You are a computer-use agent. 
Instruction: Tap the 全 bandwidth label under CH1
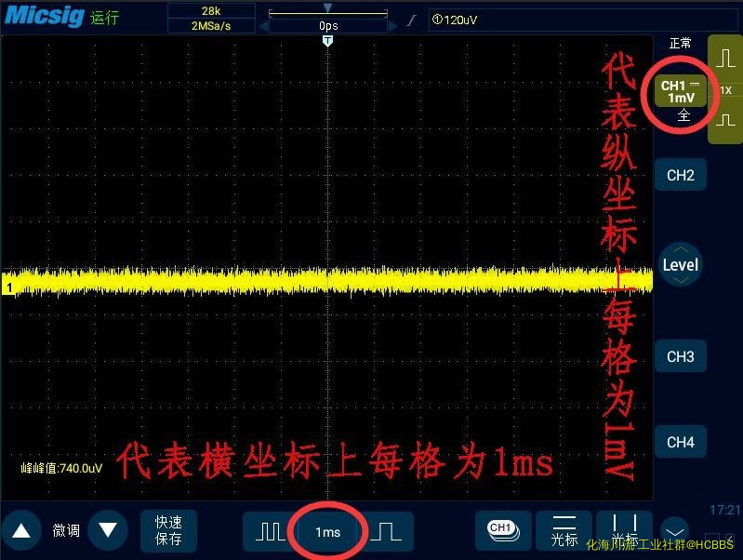[x=683, y=115]
